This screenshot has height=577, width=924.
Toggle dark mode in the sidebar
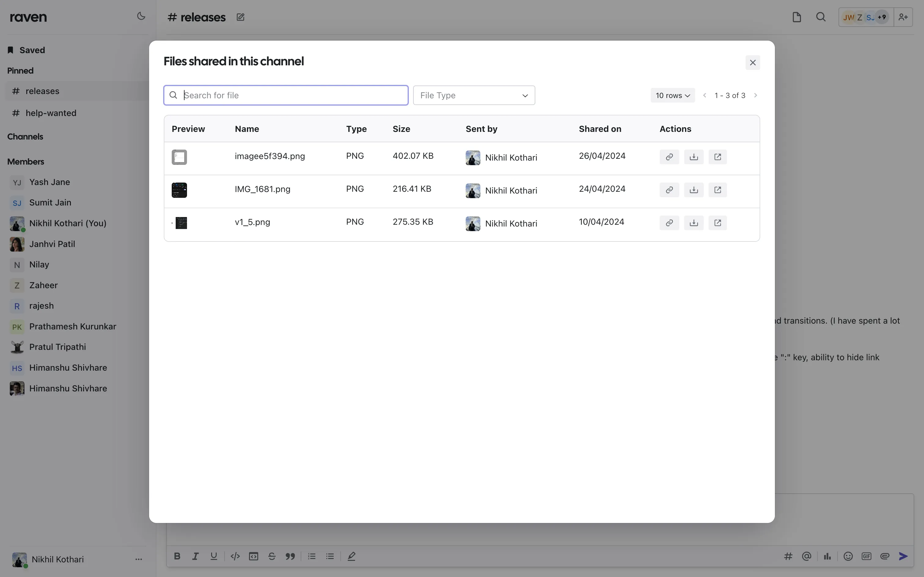(x=141, y=16)
